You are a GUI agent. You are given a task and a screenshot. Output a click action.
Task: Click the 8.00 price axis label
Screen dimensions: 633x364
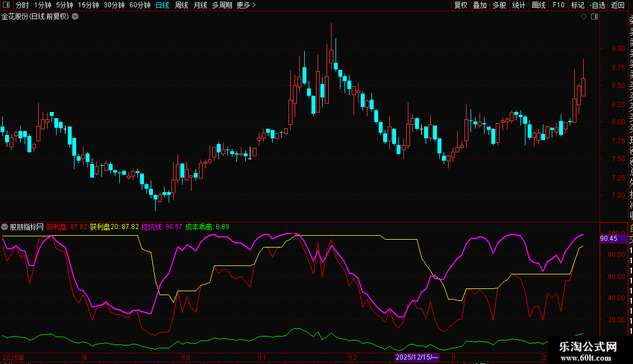tap(618, 122)
